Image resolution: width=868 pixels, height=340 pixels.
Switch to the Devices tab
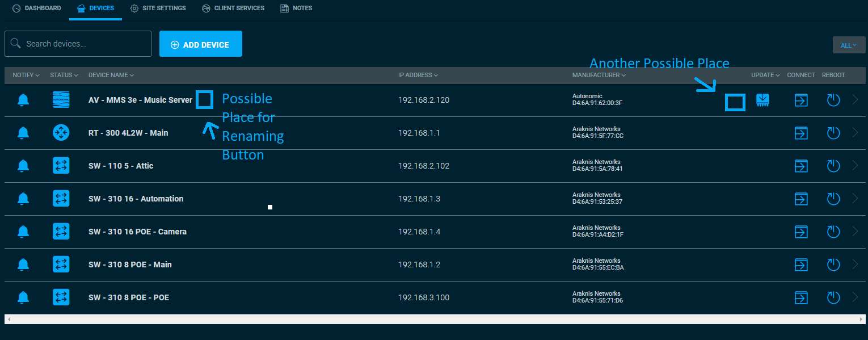pos(95,9)
